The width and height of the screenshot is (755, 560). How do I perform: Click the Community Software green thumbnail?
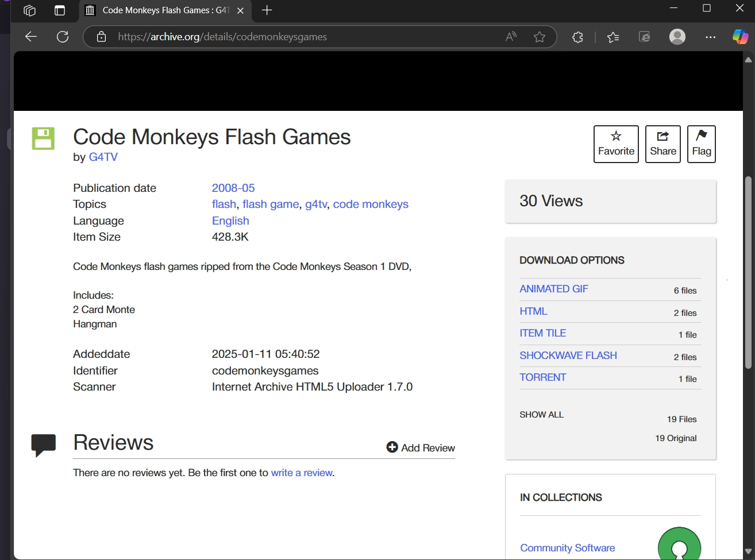tap(679, 544)
